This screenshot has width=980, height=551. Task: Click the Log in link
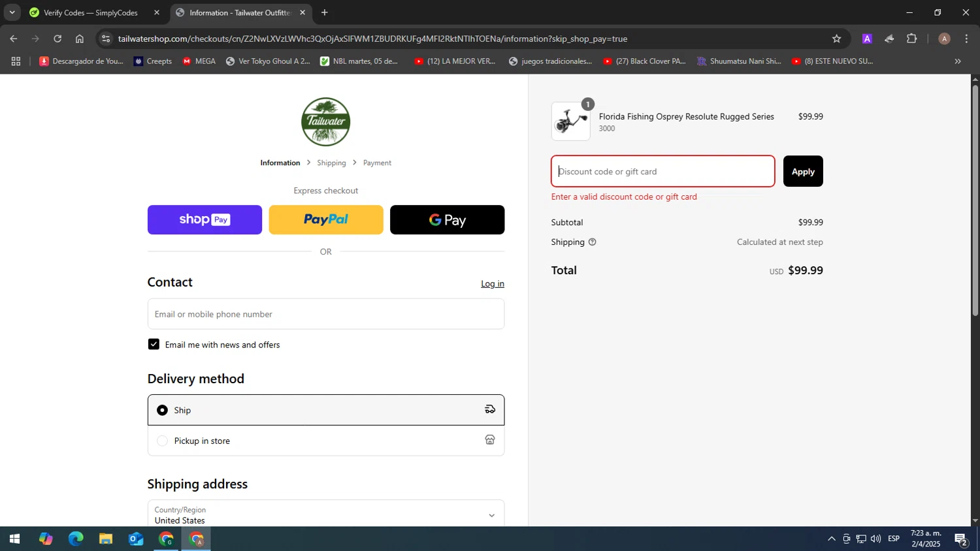point(493,283)
